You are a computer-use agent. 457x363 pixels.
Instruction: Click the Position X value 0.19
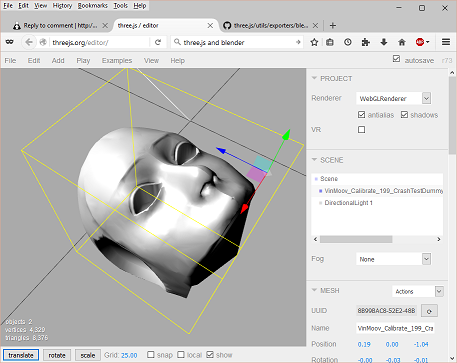point(364,344)
